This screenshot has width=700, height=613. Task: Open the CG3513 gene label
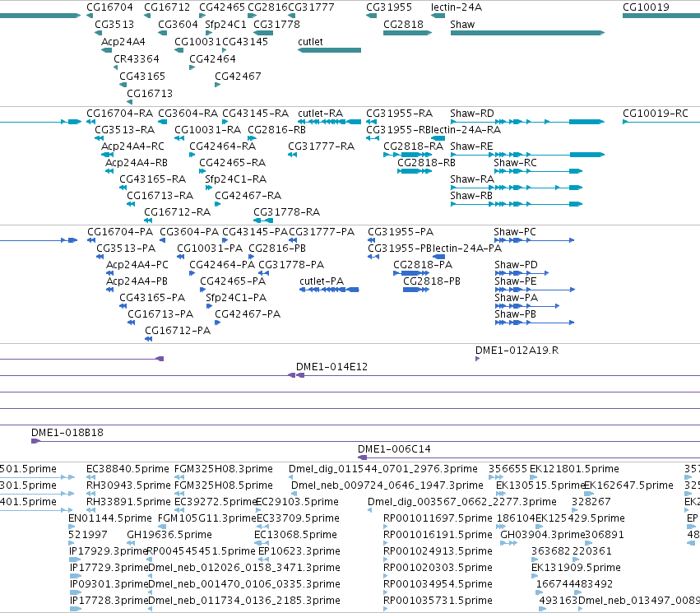tap(114, 25)
